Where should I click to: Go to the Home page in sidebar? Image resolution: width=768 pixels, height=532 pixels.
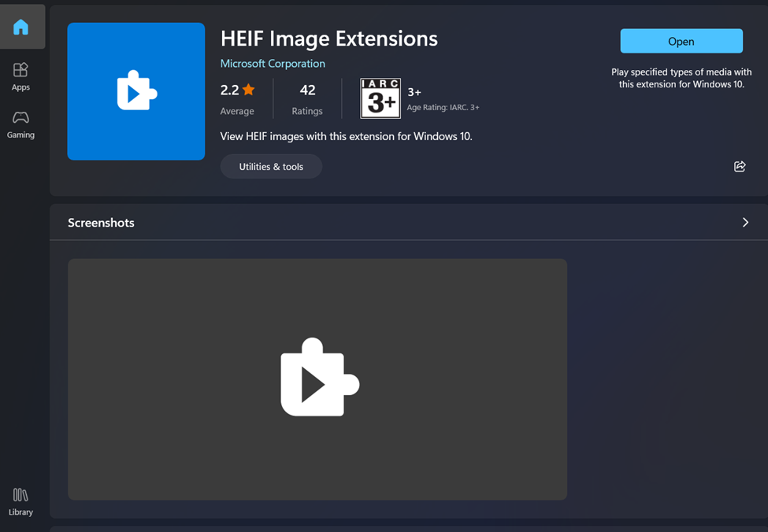point(20,27)
